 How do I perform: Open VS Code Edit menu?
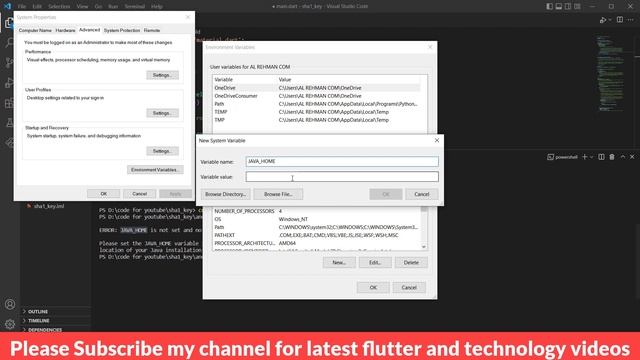(x=37, y=7)
